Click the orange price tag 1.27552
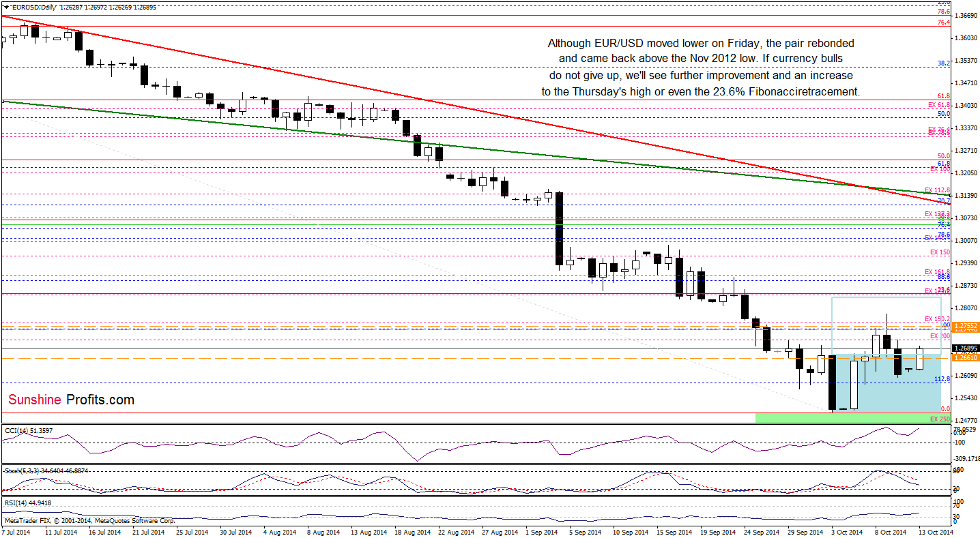The width and height of the screenshot is (980, 538). pyautogui.click(x=966, y=326)
